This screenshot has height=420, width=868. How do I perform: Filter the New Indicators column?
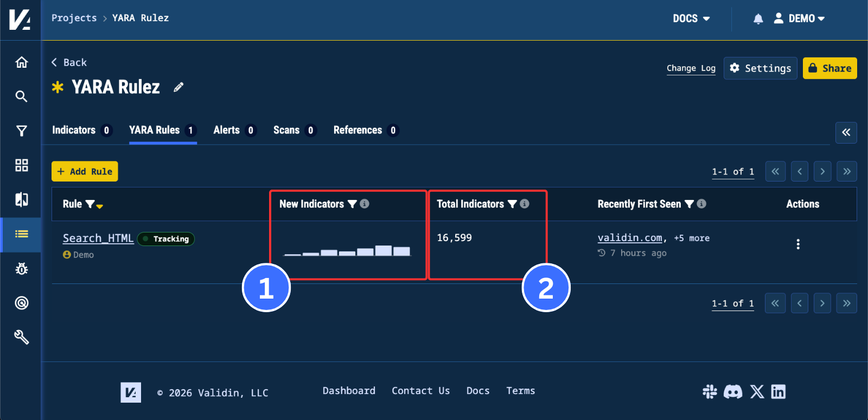[x=352, y=204]
